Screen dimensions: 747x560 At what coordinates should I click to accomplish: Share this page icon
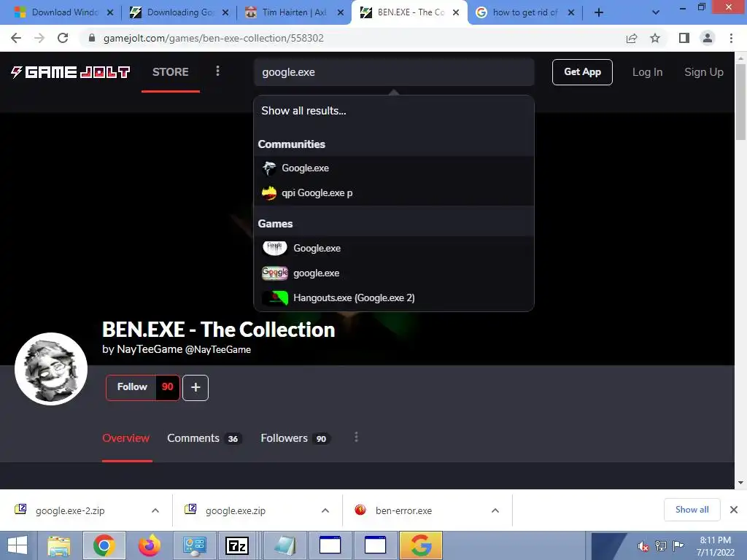[x=632, y=38]
